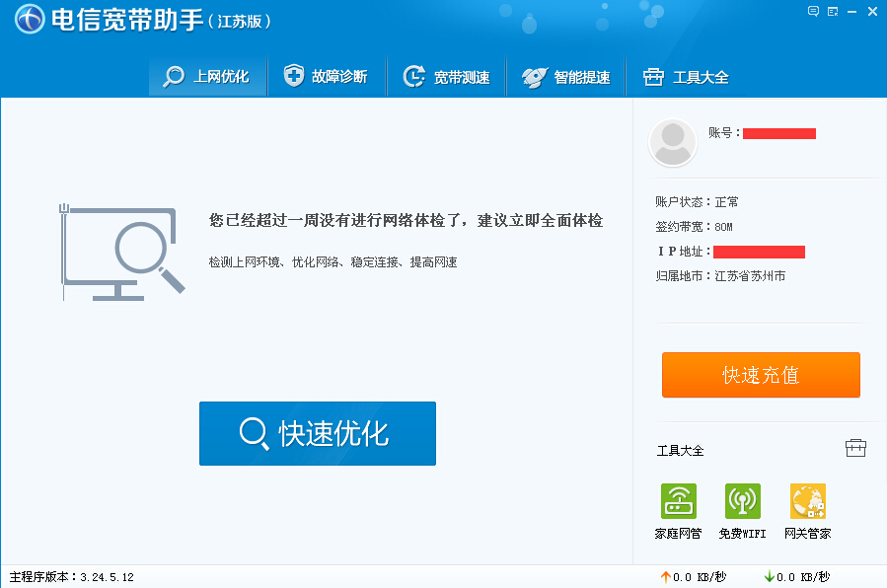Click the 家庭网管 label text
This screenshot has width=887, height=588.
pos(678,533)
